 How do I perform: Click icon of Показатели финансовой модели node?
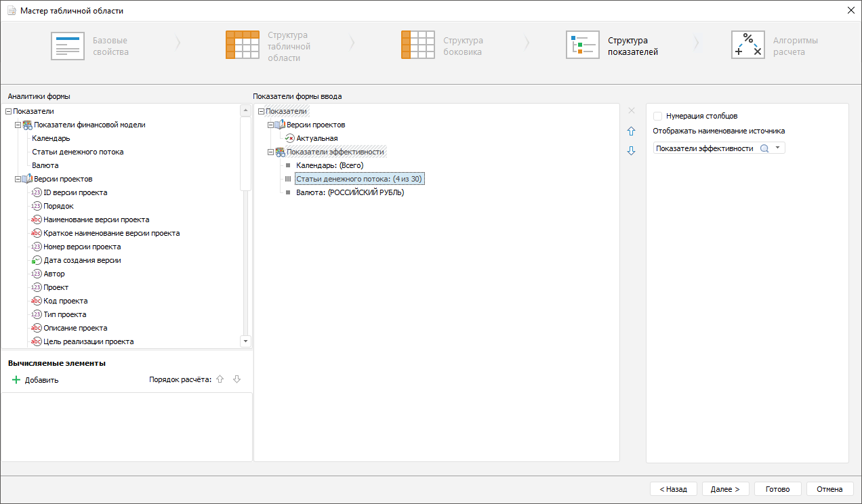click(27, 125)
